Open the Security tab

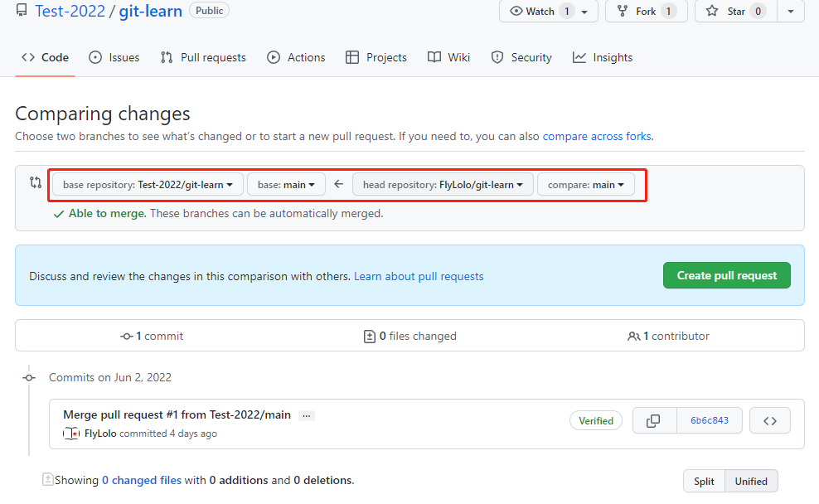[521, 57]
